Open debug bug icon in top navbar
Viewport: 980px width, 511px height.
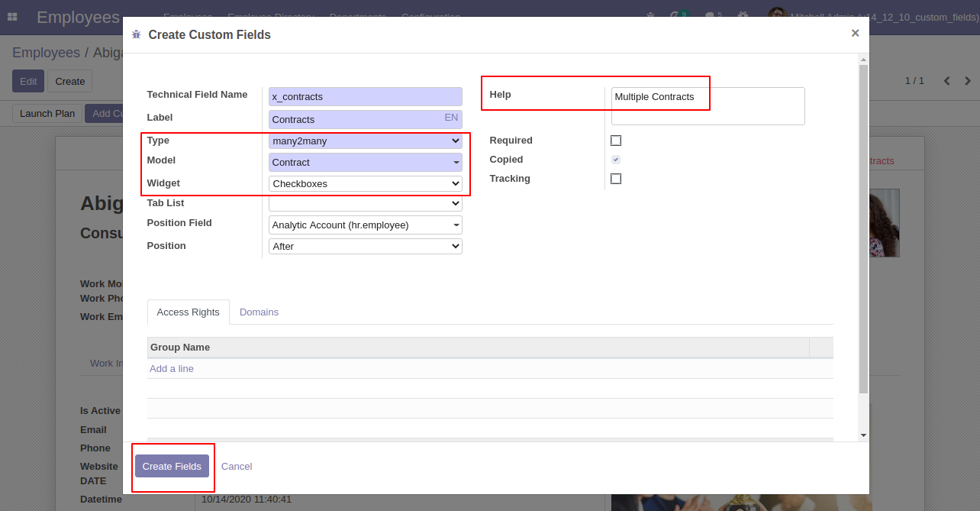(x=650, y=16)
